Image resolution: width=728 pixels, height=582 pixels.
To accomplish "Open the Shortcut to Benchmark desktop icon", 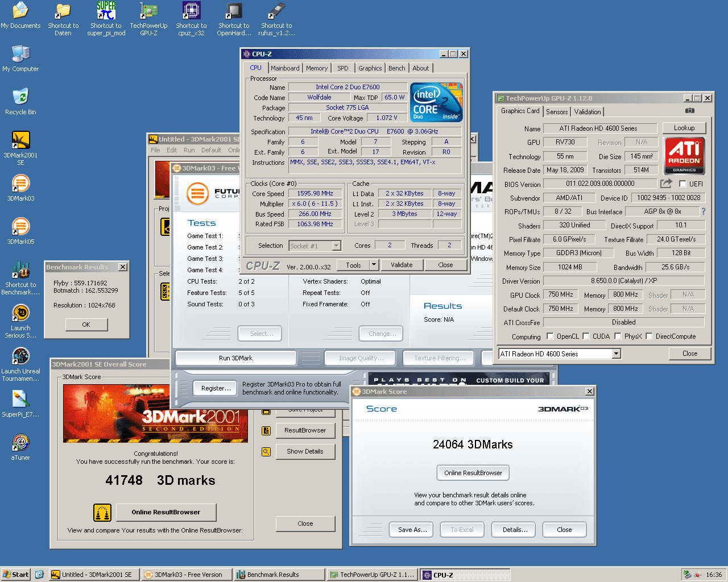I will [x=20, y=278].
